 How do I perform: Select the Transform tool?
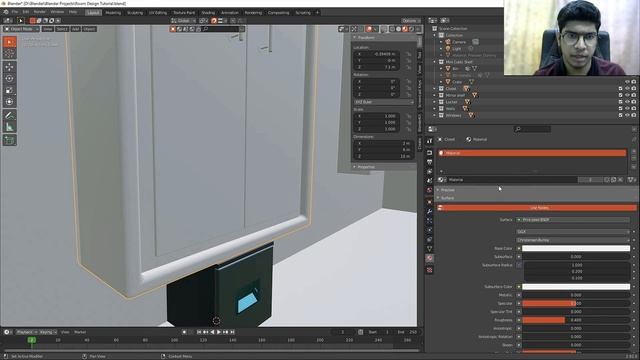pos(9,102)
